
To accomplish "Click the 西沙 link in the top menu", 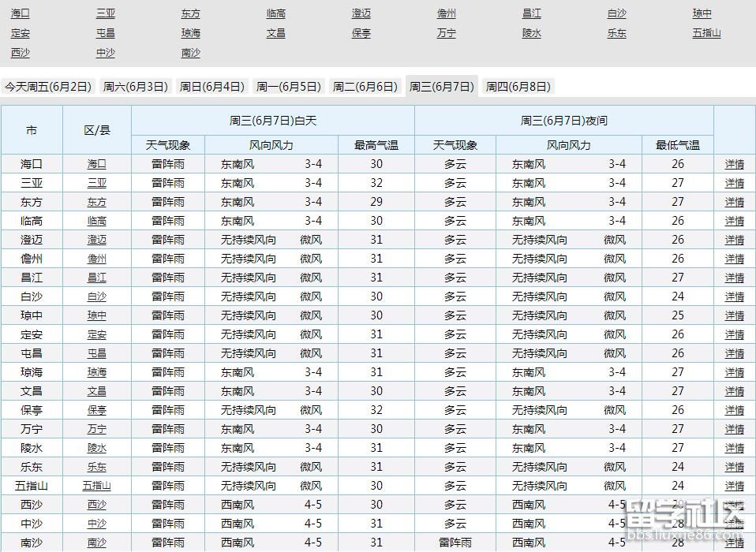I will click(20, 53).
